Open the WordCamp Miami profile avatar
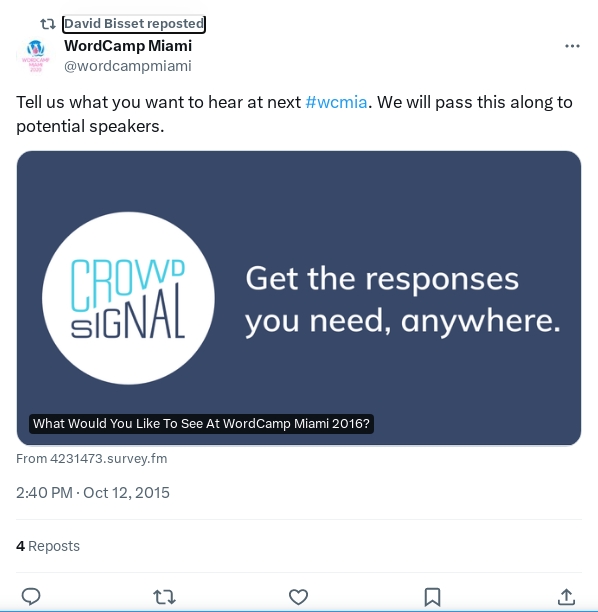The image size is (598, 612). coord(36,56)
